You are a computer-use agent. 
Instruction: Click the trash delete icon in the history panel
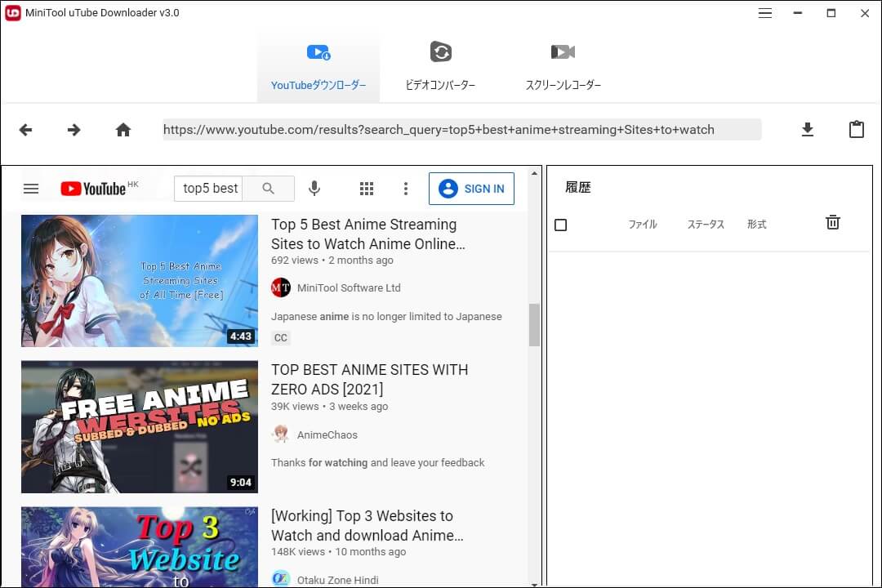coord(833,222)
